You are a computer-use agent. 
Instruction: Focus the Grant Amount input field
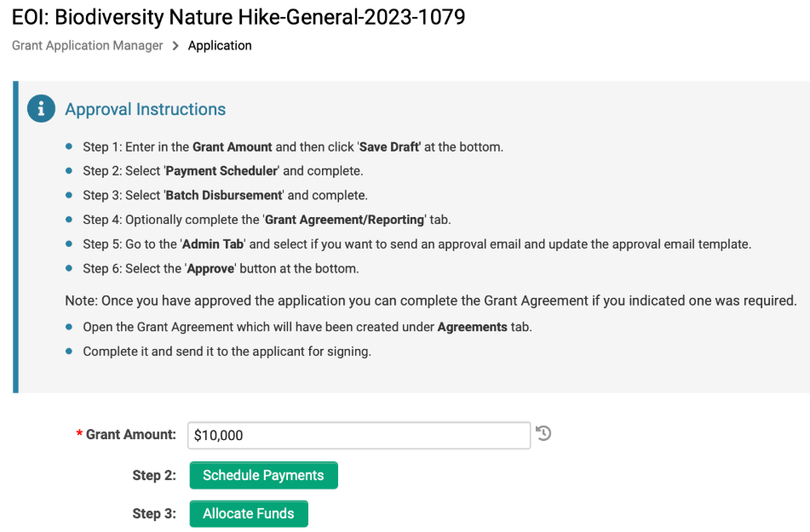coord(359,436)
